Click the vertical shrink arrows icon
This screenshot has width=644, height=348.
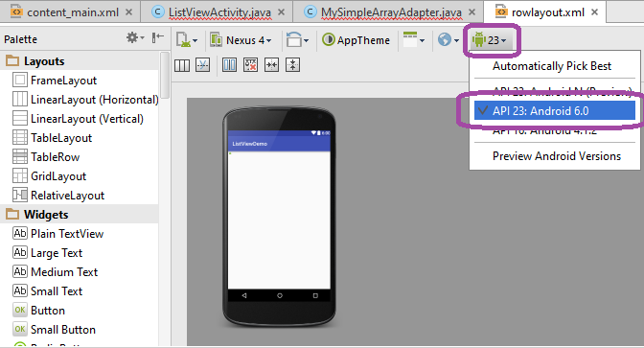[x=292, y=65]
